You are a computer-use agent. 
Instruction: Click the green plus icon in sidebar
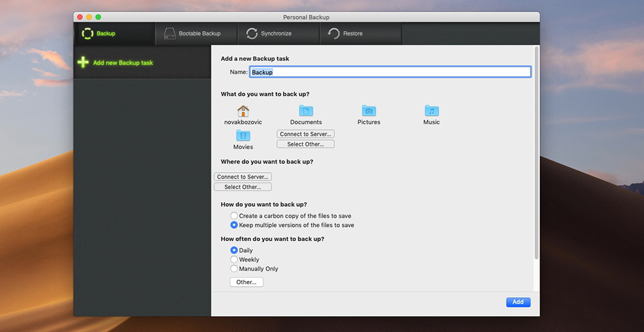point(83,63)
